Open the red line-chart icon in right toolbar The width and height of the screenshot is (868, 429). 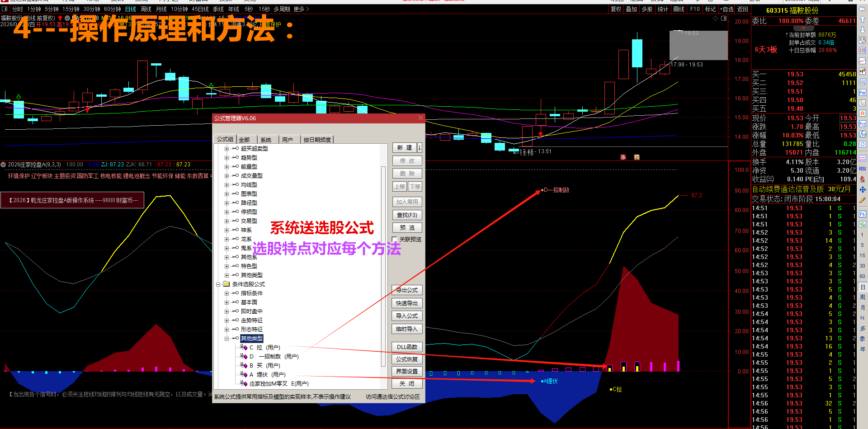(863, 61)
